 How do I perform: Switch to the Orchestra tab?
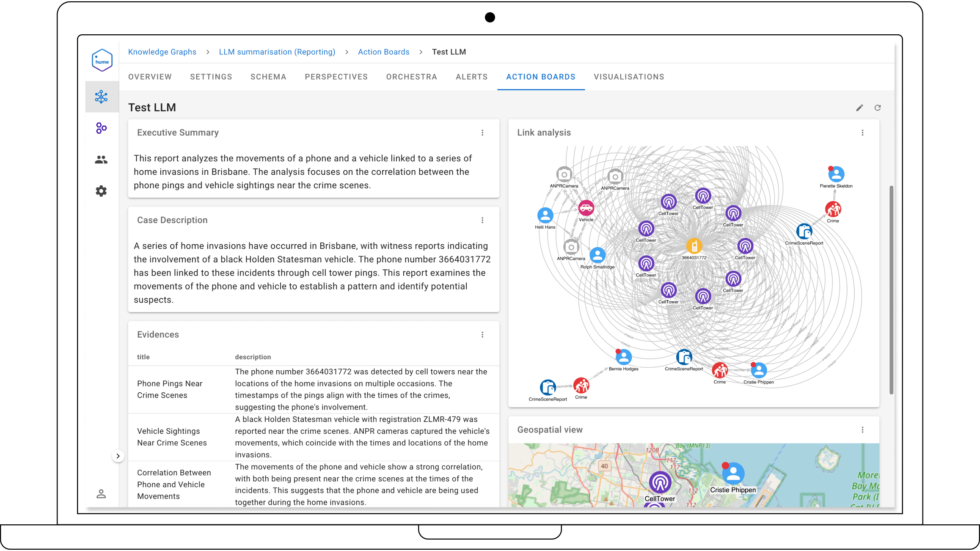coord(411,77)
